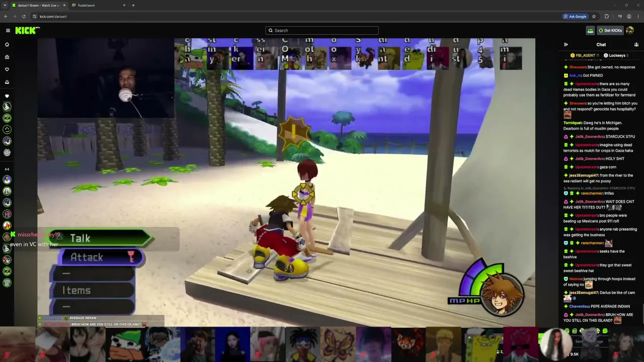Screen dimensions: 644x362
Task: Close the dariusirl Stream tab
Action: coord(64,5)
